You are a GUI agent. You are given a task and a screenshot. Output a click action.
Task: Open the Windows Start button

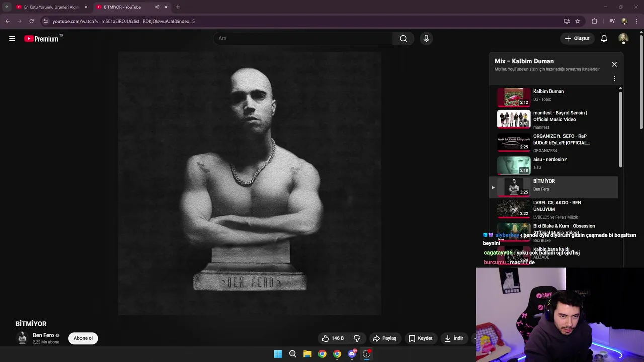tap(278, 354)
